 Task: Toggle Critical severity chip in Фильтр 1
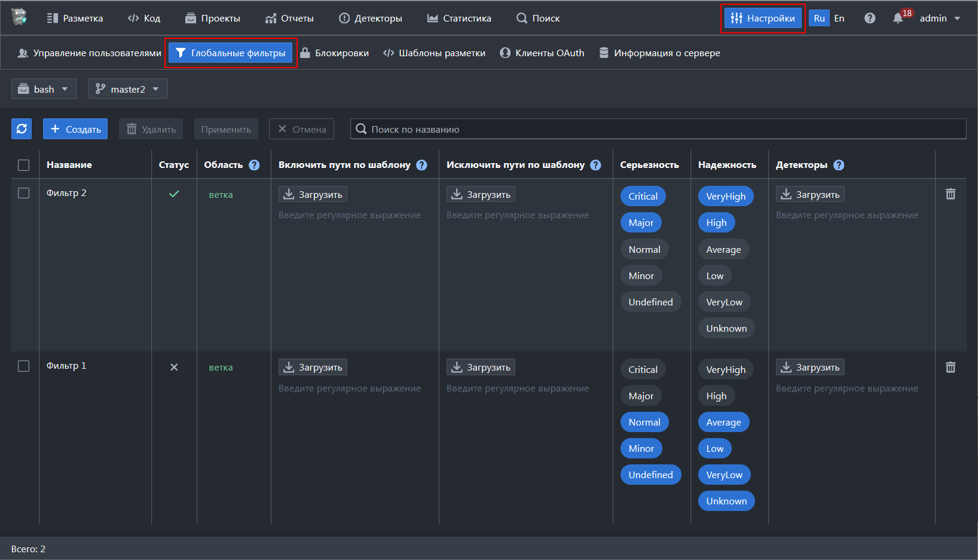pos(643,370)
